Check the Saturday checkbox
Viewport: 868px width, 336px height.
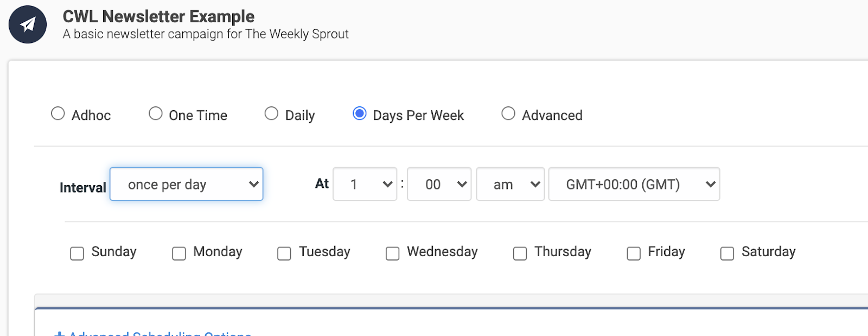pyautogui.click(x=727, y=253)
